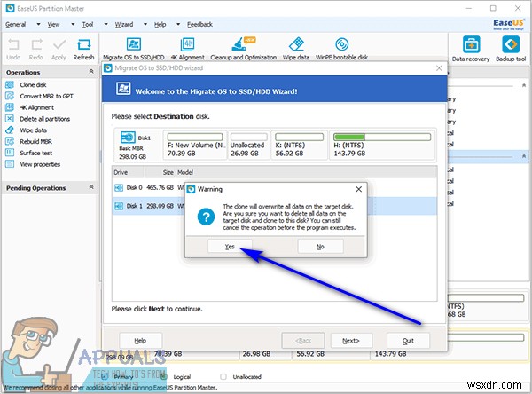The height and width of the screenshot is (394, 532).
Task: Expand the Help menu dropdown arrow
Action: 178,25
